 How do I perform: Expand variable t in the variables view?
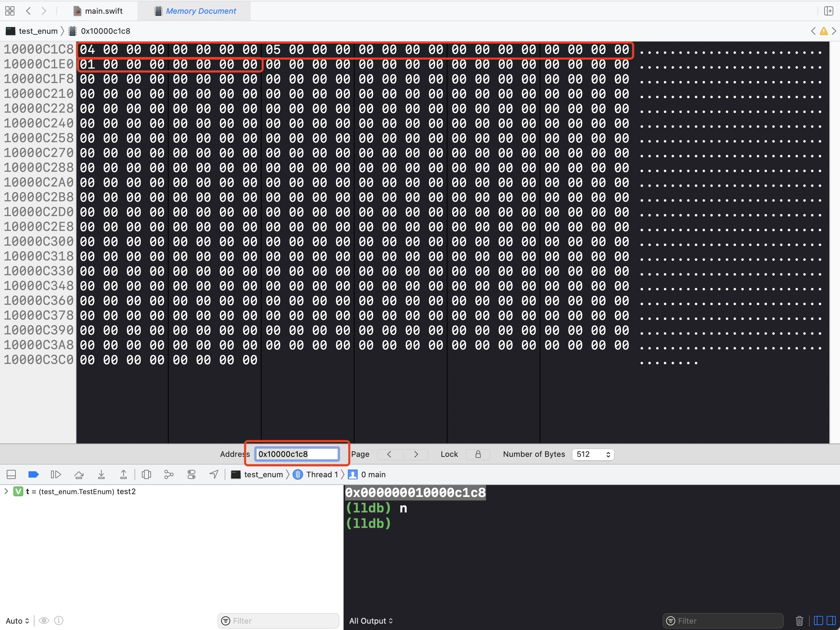click(x=6, y=491)
